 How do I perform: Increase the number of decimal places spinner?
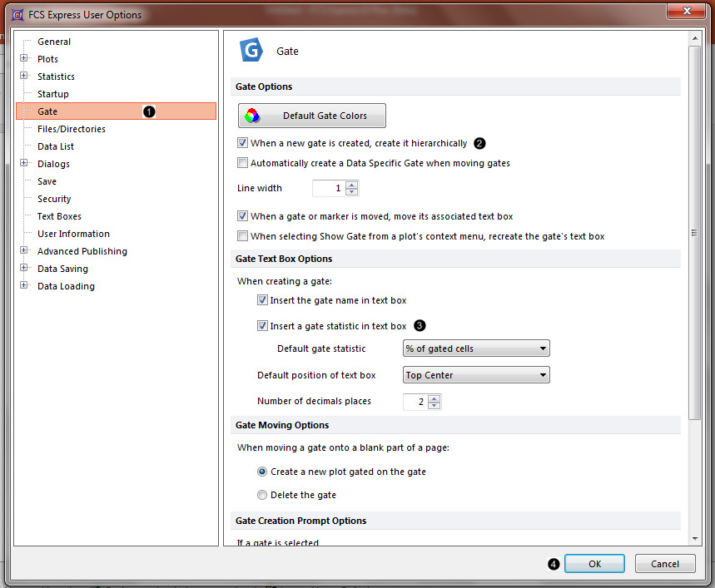(434, 398)
